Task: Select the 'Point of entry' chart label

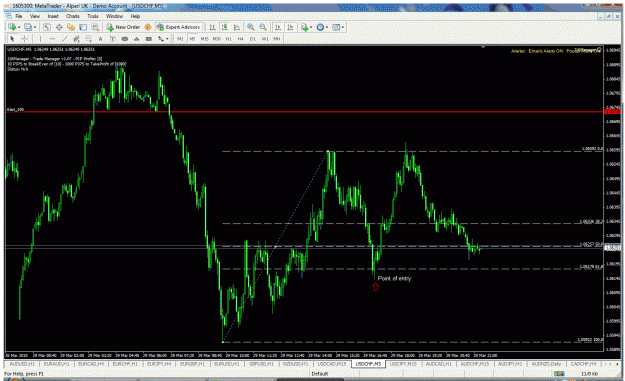Action: [394, 278]
